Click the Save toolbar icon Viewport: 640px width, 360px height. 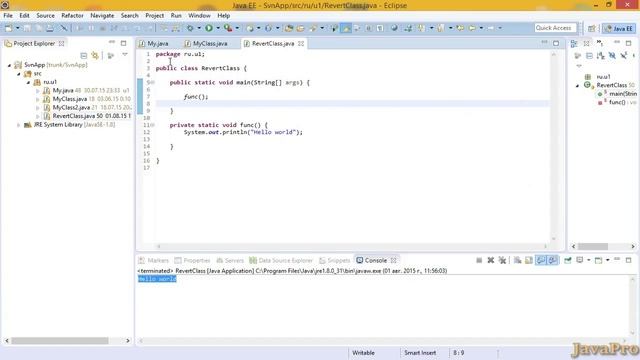point(27,28)
